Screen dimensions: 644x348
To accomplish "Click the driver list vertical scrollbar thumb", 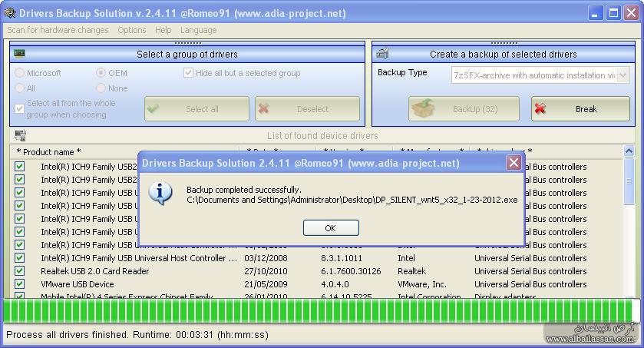I will click(x=629, y=181).
